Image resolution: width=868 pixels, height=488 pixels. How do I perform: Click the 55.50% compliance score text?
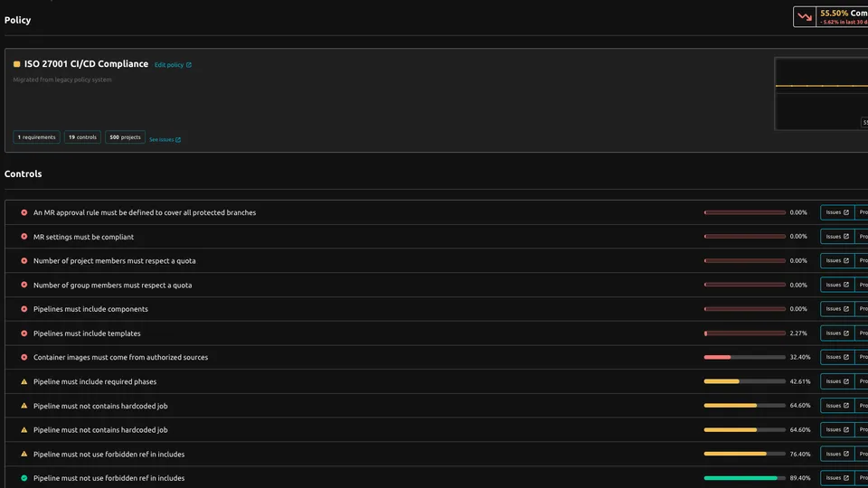pyautogui.click(x=834, y=14)
